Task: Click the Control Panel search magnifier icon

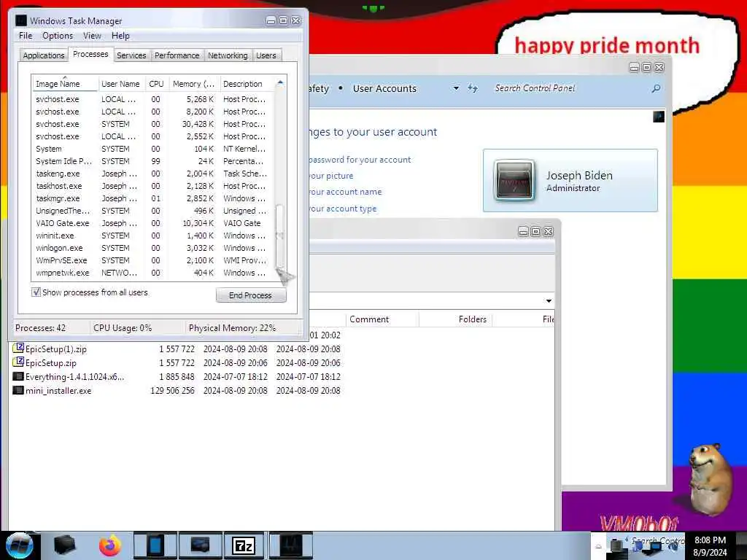Action: 656,88
